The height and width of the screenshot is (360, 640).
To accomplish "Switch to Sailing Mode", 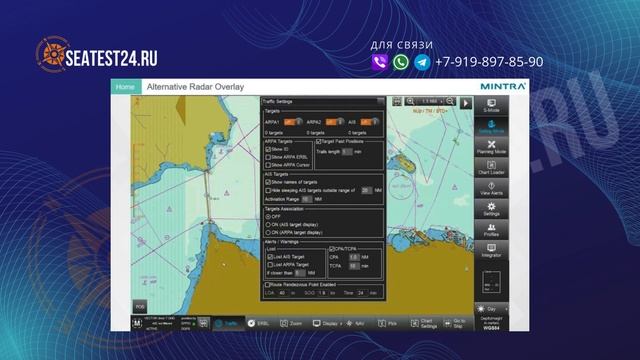I will [491, 127].
